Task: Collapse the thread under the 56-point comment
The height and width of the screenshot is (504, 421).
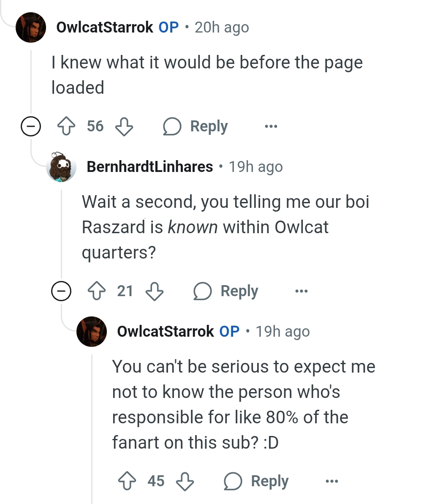Action: pyautogui.click(x=31, y=126)
